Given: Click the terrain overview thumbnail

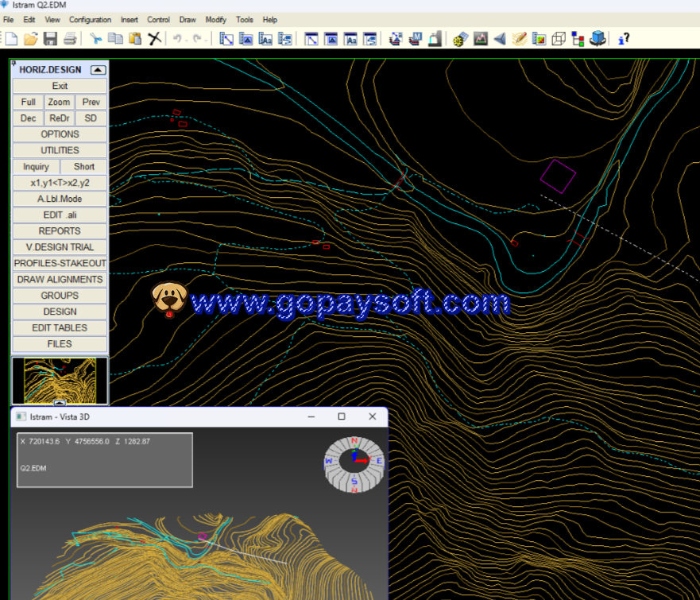Looking at the screenshot, I should [60, 379].
